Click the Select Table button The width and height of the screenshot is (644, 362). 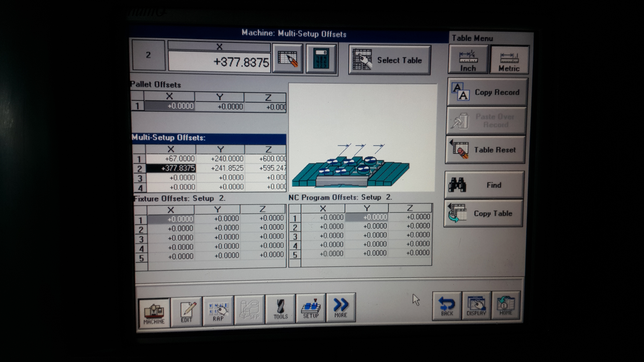pyautogui.click(x=390, y=60)
